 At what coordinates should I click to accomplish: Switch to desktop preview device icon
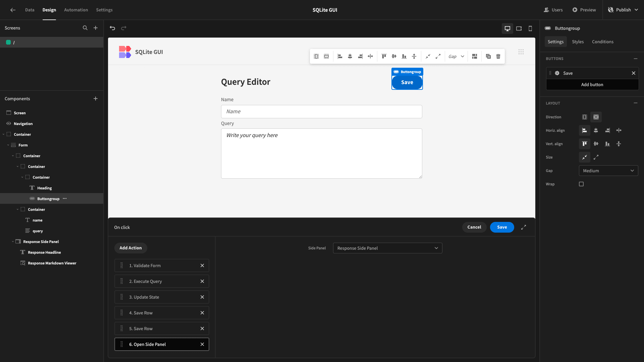[507, 28]
